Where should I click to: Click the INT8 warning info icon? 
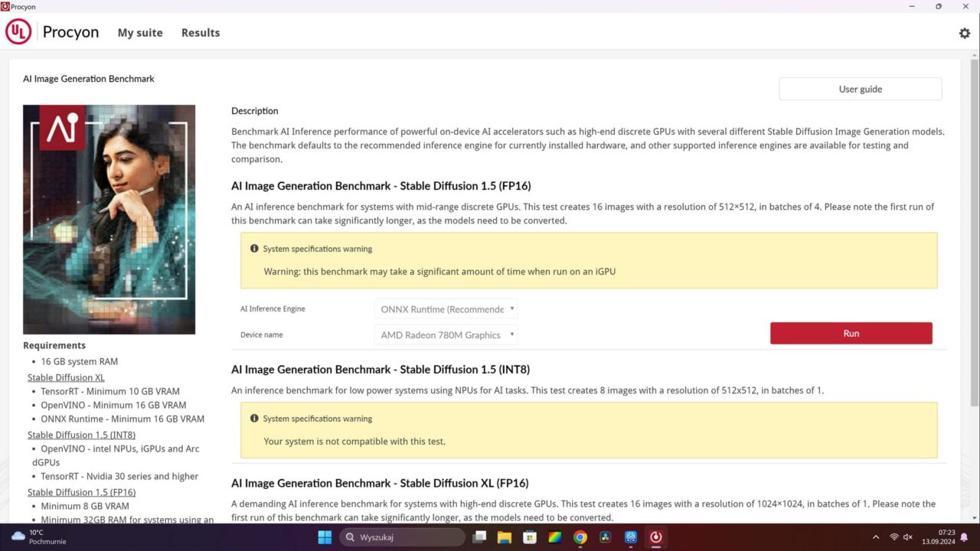(x=254, y=419)
